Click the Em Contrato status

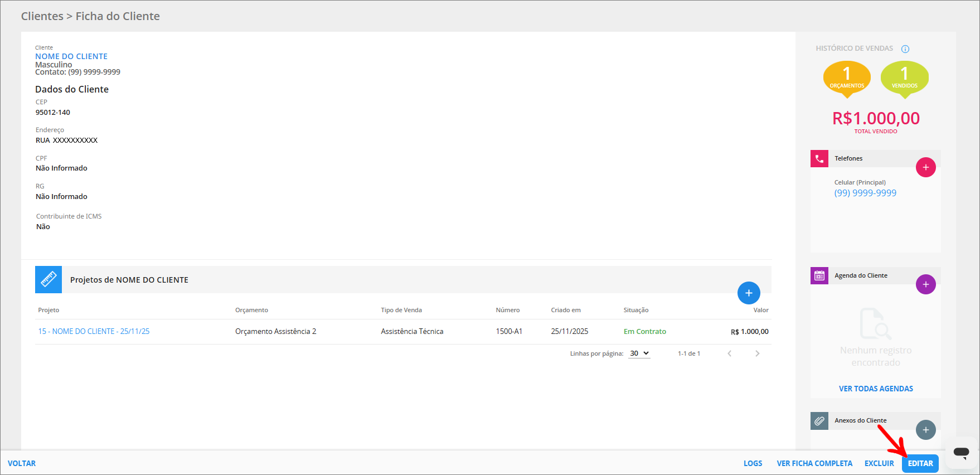tap(645, 331)
